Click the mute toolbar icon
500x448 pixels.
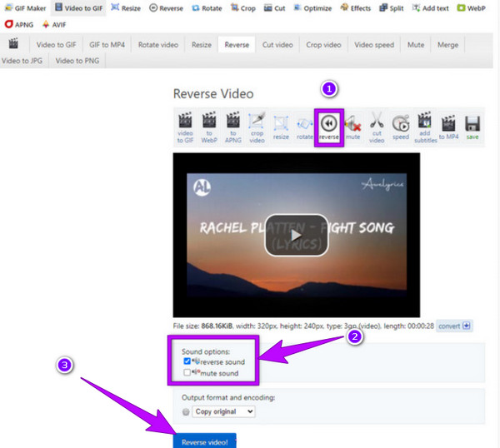(x=353, y=127)
